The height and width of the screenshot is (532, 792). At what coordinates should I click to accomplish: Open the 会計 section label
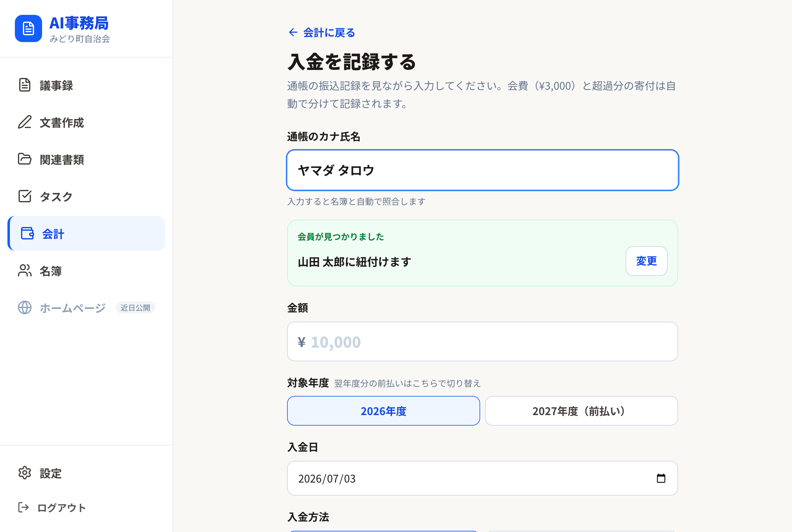(53, 234)
